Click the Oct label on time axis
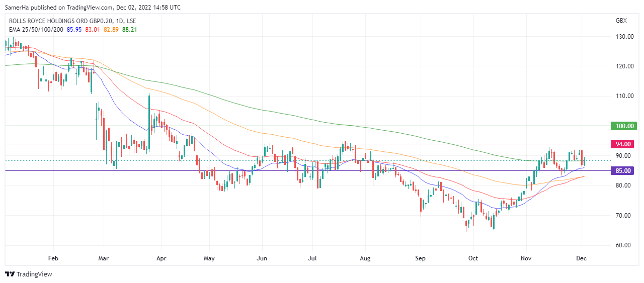The image size is (644, 283). (x=473, y=258)
